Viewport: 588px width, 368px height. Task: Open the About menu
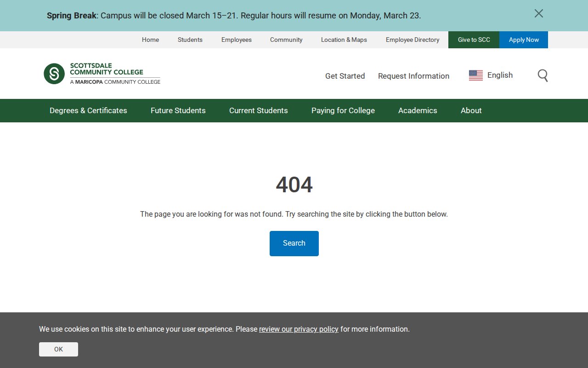coord(471,110)
